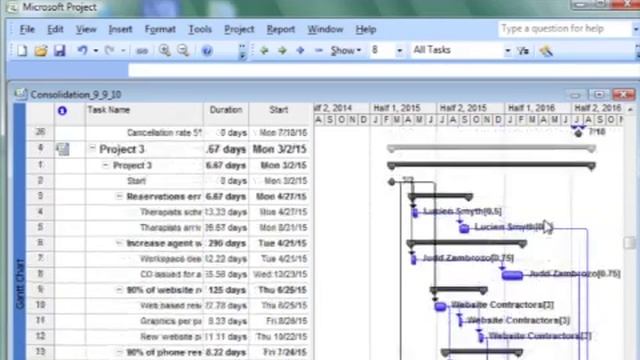Screen dimensions: 640x360
Task: Open the Report menu
Action: coord(280,29)
